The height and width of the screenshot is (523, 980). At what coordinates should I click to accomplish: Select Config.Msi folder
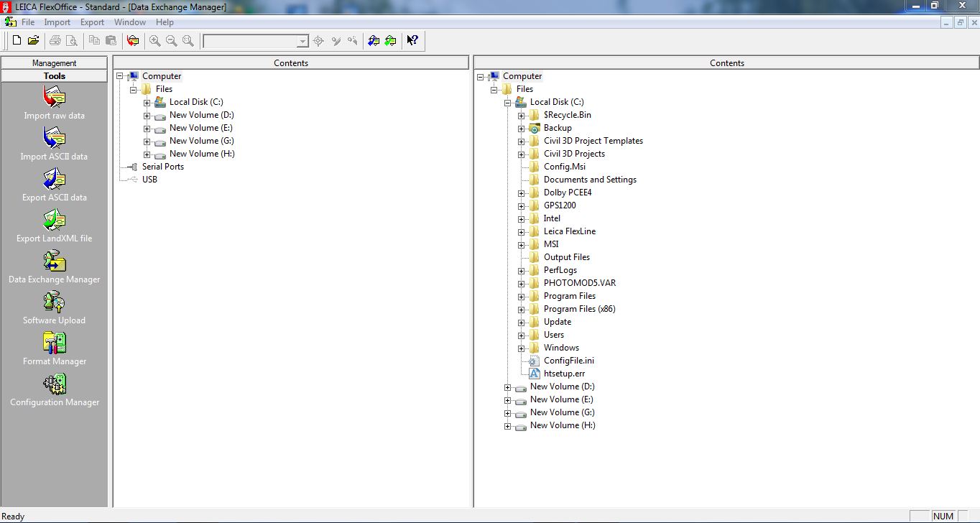565,167
